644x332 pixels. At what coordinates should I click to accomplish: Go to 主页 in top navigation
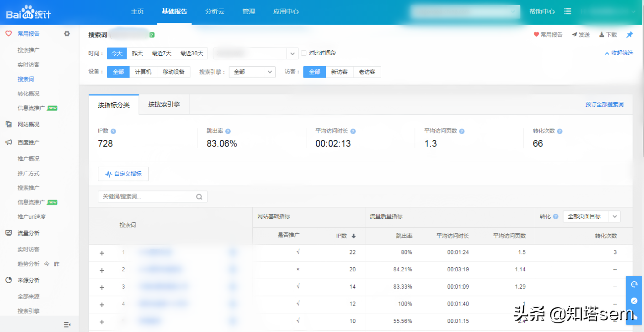tap(137, 11)
